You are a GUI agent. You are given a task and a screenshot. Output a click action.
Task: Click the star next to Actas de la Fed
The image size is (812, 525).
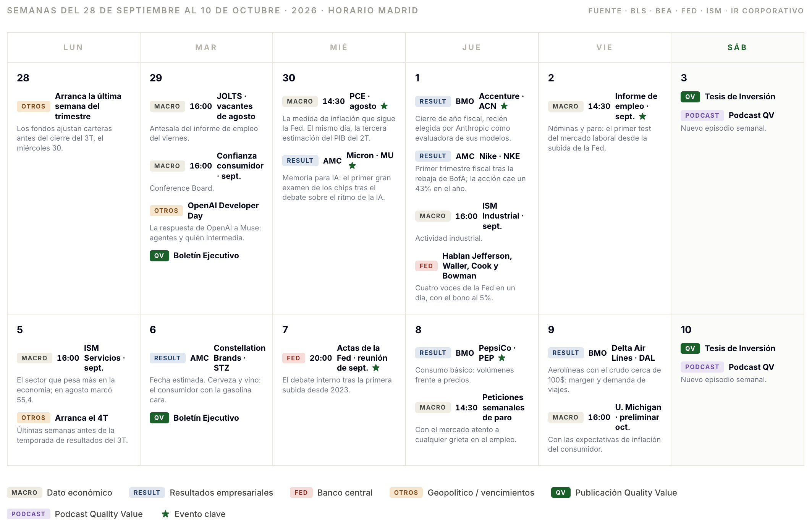coord(376,368)
